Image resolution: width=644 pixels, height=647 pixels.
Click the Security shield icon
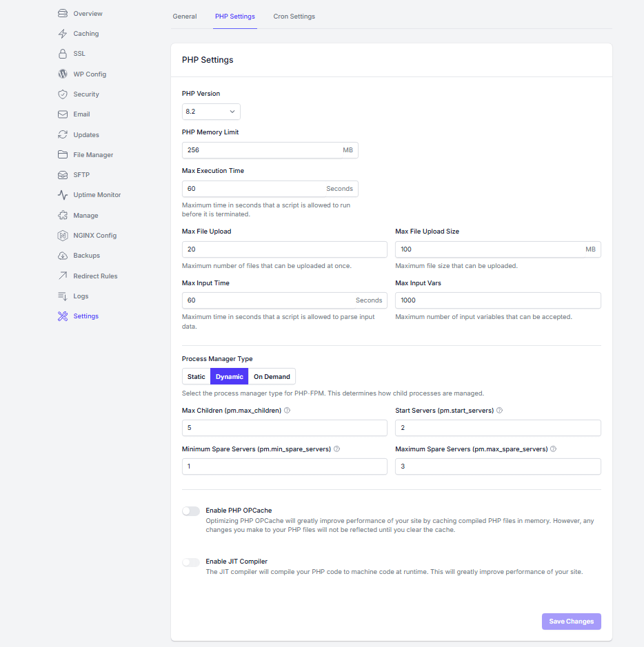(x=63, y=94)
